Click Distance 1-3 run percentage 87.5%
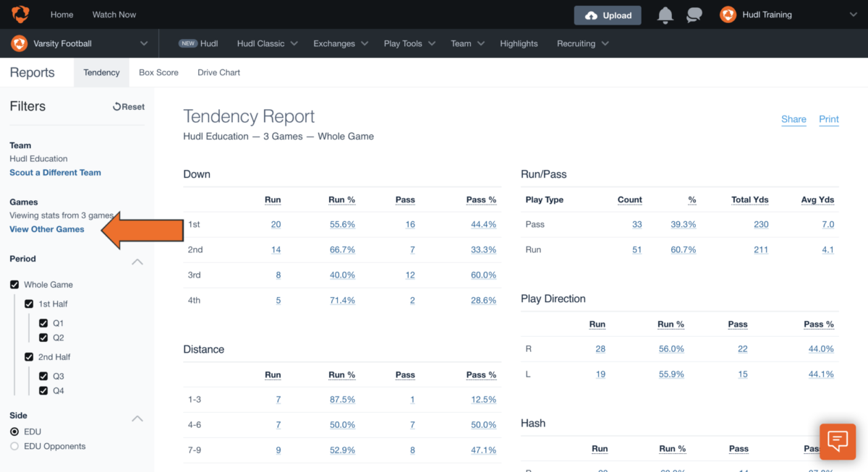This screenshot has height=472, width=868. 341,400
